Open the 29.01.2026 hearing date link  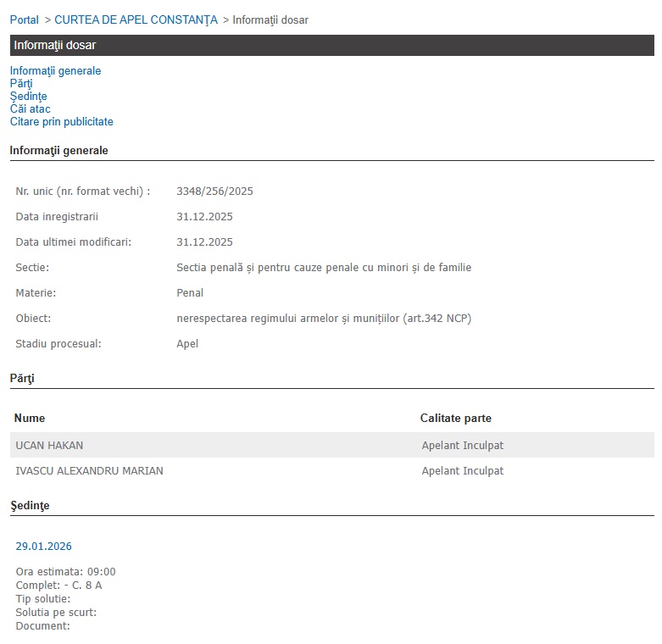(x=44, y=547)
